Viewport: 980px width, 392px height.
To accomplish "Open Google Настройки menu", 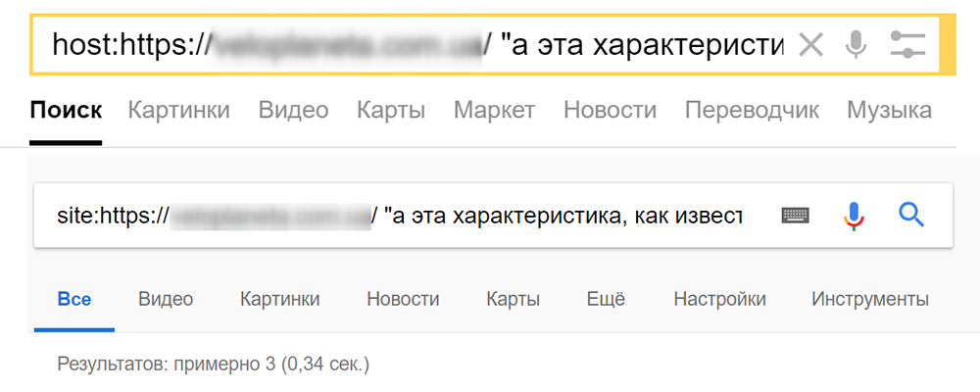I will click(x=719, y=300).
